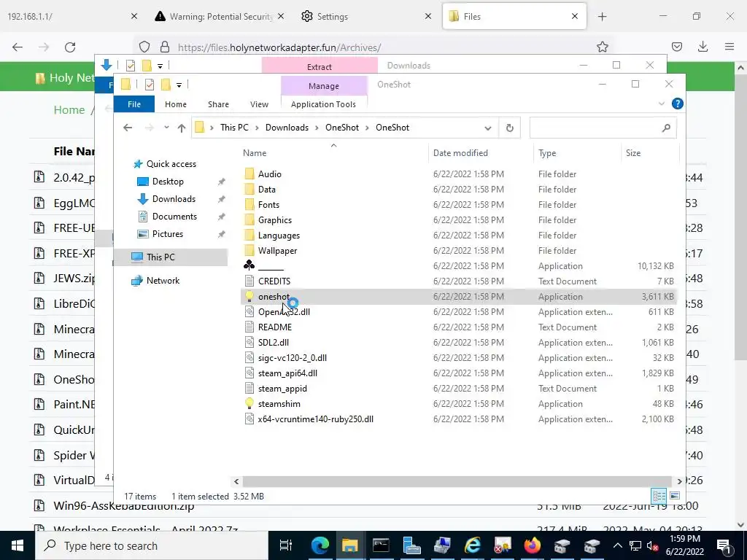Select x64-vcruntime140-ruby250.dll file

pyautogui.click(x=315, y=419)
